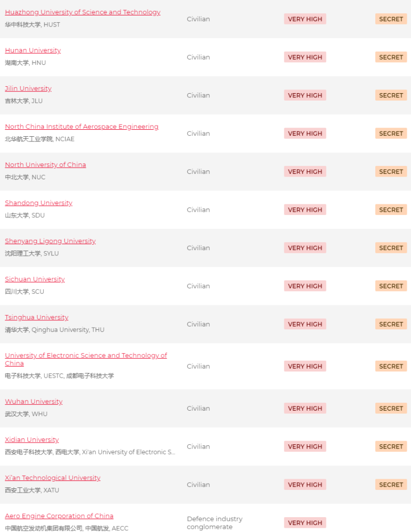Click SECRET badge in Jilin University row
Viewport: 411px width, 532px height.
click(391, 95)
